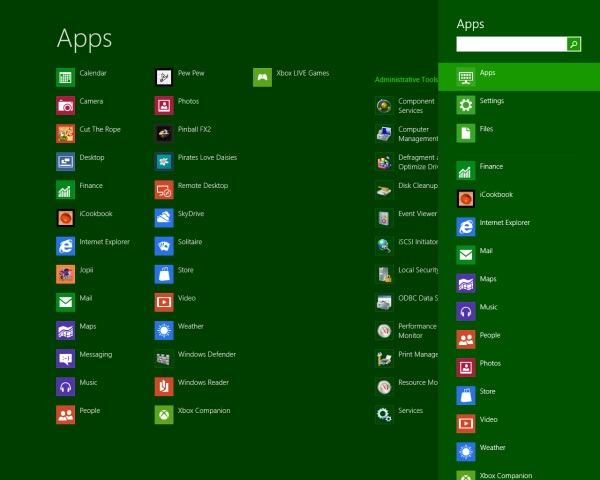Open Jopii app icon

65,274
